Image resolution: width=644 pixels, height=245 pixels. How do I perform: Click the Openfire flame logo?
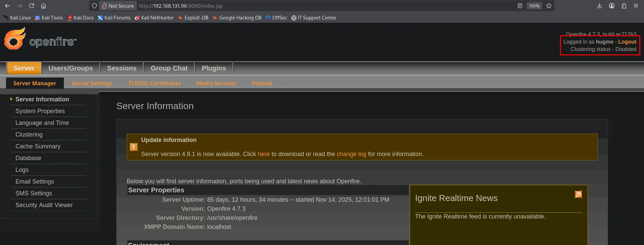pos(15,39)
